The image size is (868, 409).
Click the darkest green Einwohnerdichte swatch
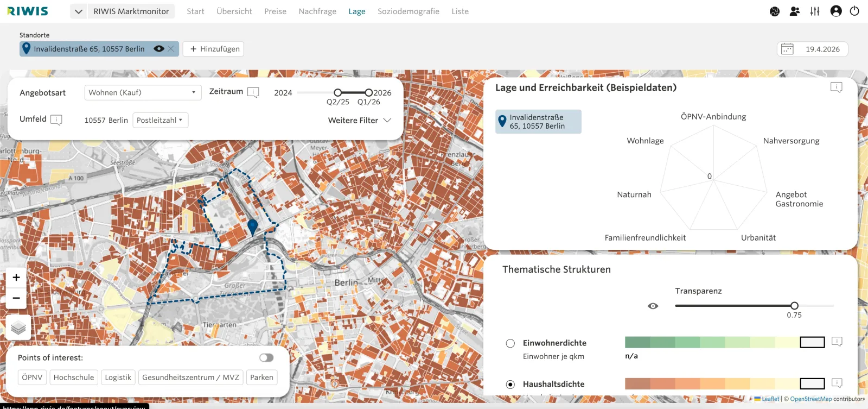(x=637, y=342)
